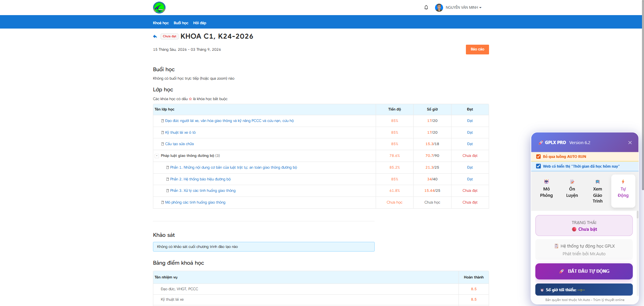Collapse Pháp luật giao thông đường bộ group

[157, 156]
